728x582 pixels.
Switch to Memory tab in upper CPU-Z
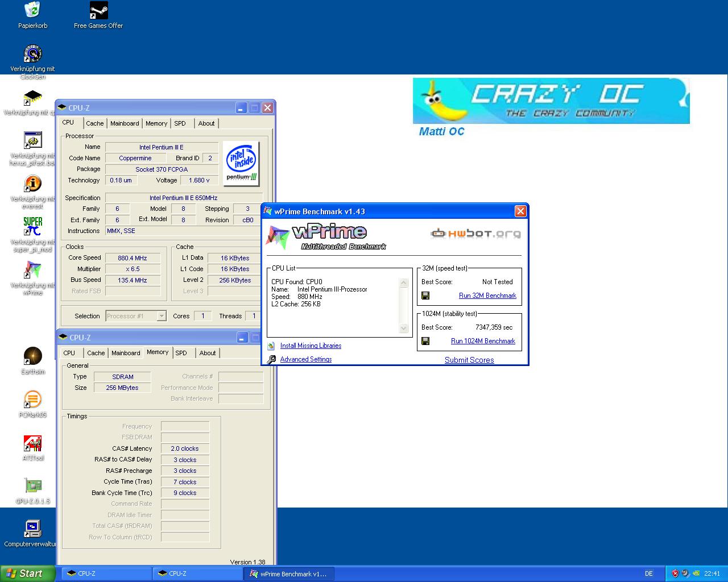[x=156, y=123]
